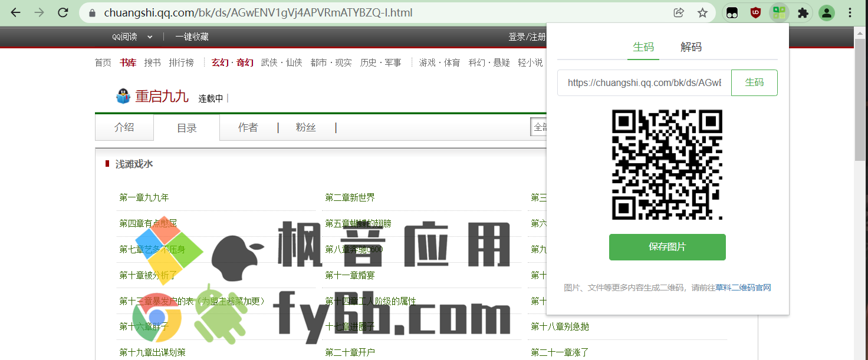
Task: Click the QQ penguin book icon
Action: point(123,96)
